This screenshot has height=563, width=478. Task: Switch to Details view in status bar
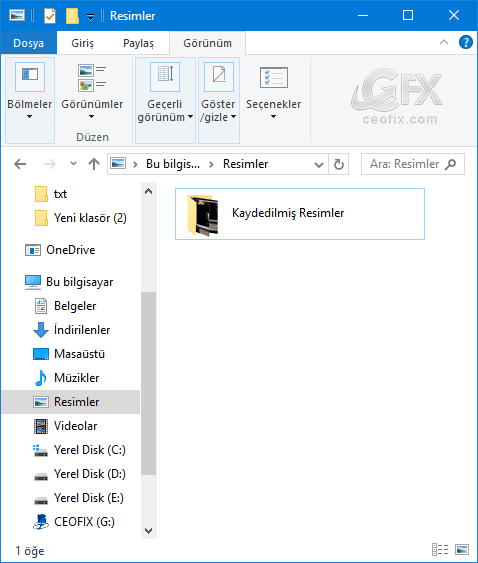(440, 549)
